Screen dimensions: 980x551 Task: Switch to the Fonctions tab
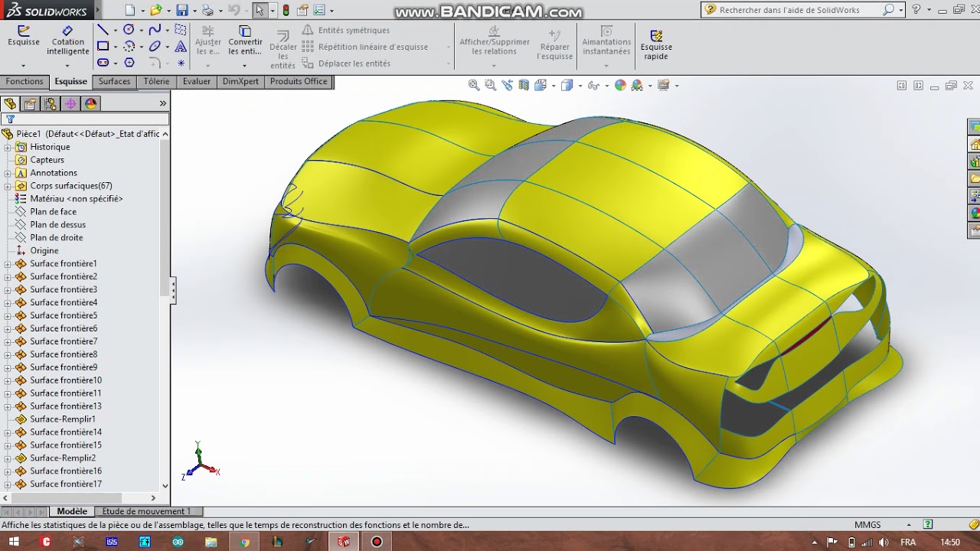24,82
